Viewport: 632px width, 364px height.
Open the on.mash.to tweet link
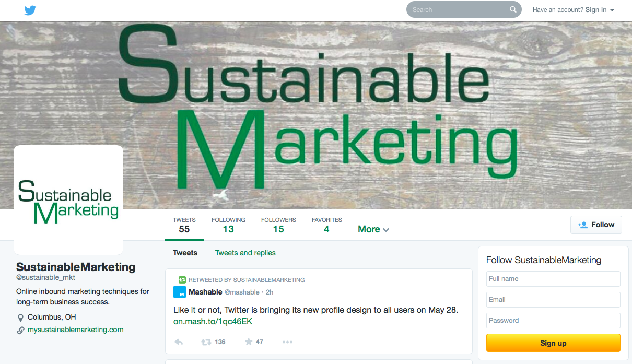coord(213,322)
